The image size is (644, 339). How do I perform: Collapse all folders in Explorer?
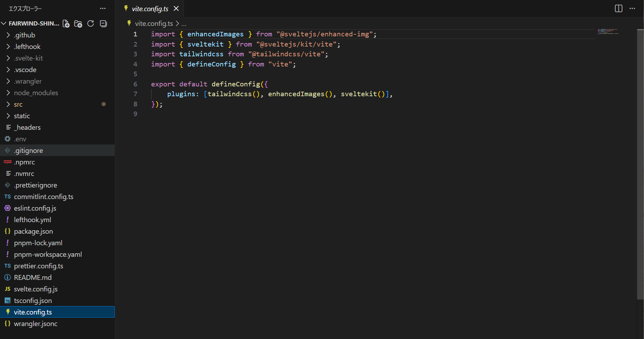(103, 23)
